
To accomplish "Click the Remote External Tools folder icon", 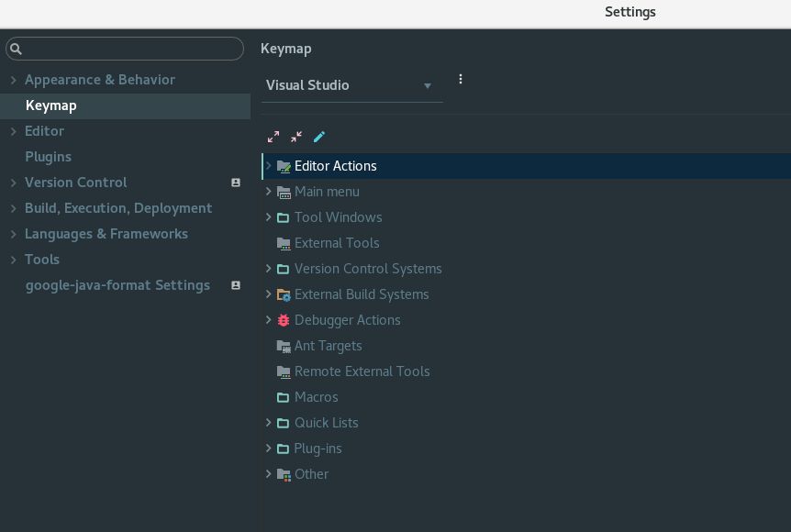I will 284,371.
